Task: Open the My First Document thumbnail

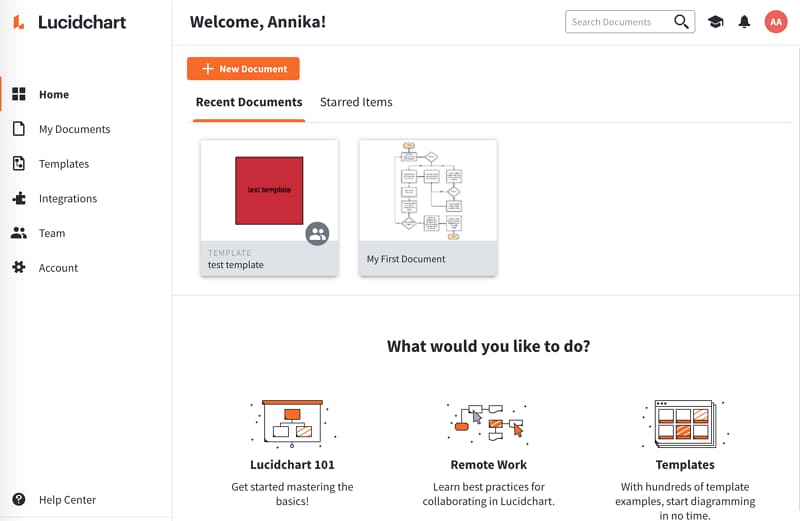Action: tap(428, 190)
